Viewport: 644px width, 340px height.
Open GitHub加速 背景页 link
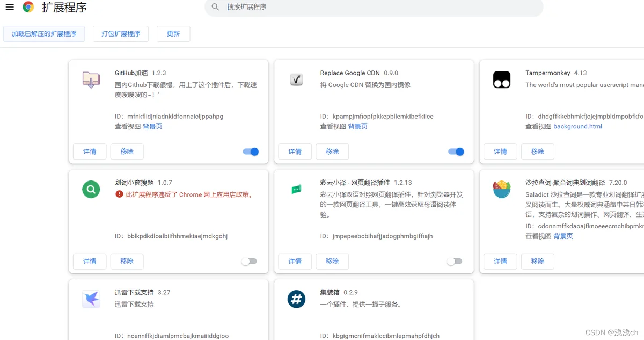(x=152, y=126)
